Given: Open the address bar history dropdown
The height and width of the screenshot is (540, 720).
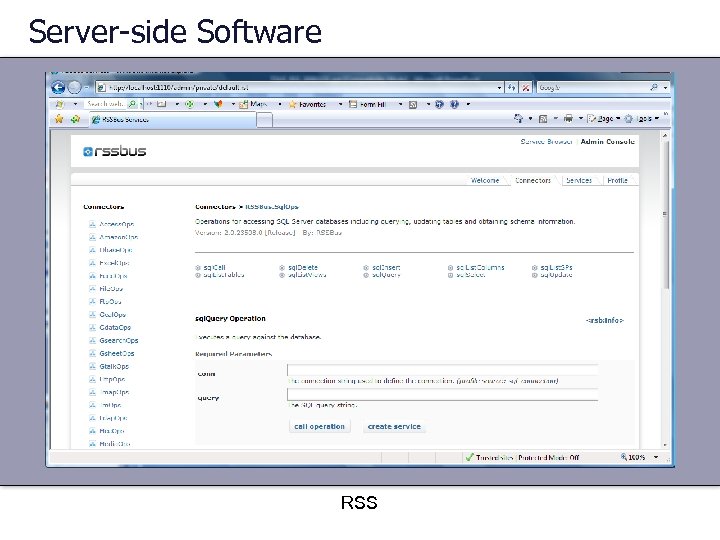Looking at the screenshot, I should point(499,87).
